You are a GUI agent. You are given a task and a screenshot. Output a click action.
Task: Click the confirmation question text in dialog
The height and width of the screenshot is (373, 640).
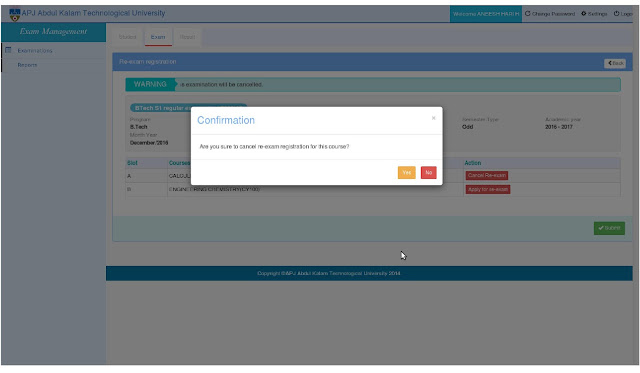274,147
